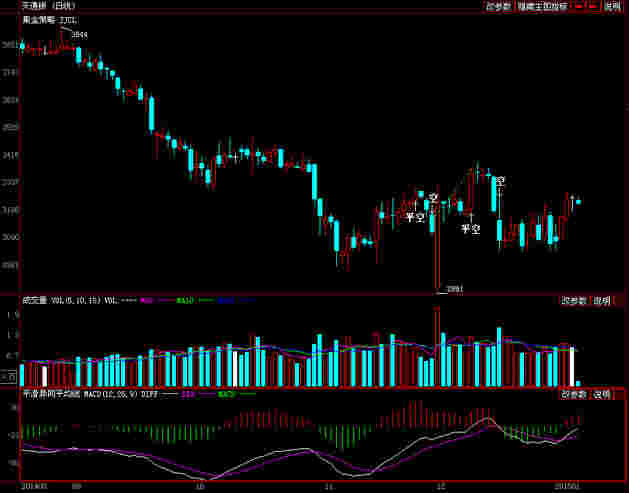The width and height of the screenshot is (629, 493).
Task: Click the 2861 low price marker
Action: tap(453, 289)
